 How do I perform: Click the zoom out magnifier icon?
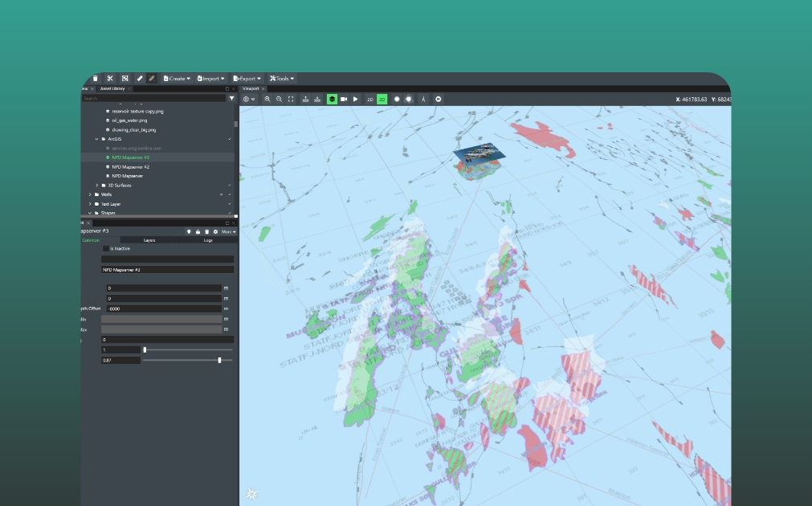(279, 99)
